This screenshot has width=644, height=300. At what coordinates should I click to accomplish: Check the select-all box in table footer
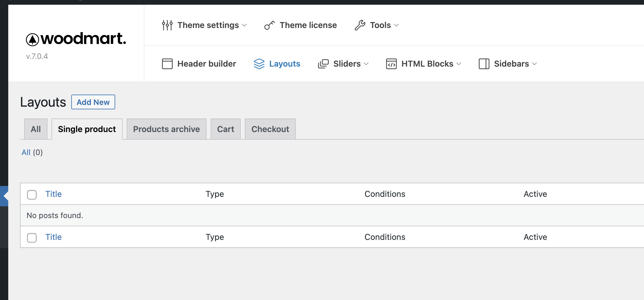tap(32, 238)
